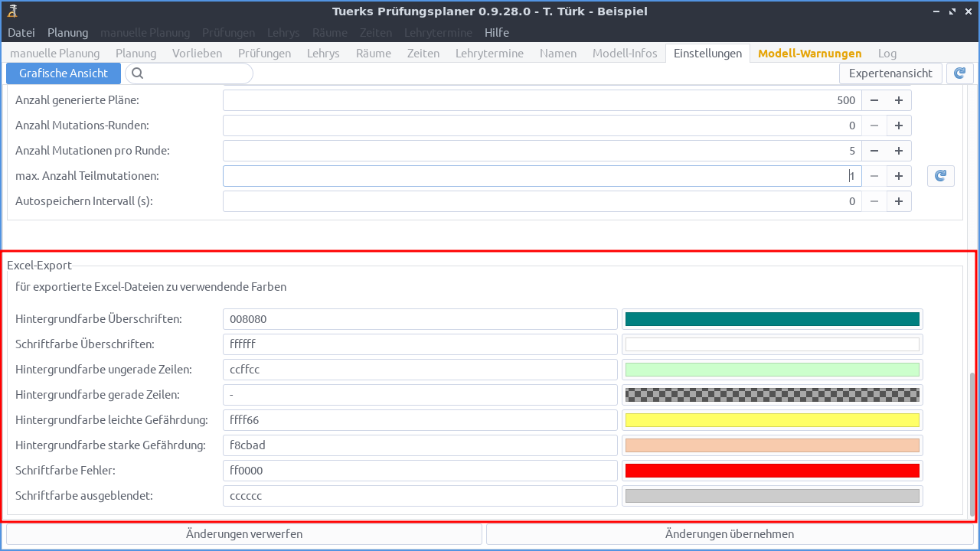
Task: Increase Autospeichern Intervall value
Action: point(898,201)
